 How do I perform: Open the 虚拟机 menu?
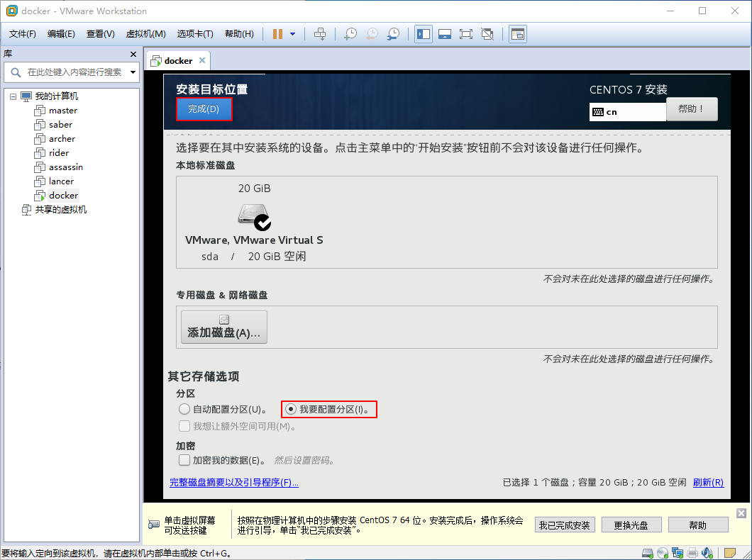145,33
